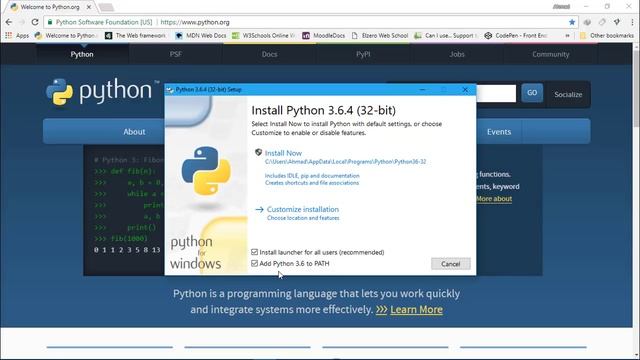
Task: Click the address bar URL
Action: (195, 22)
